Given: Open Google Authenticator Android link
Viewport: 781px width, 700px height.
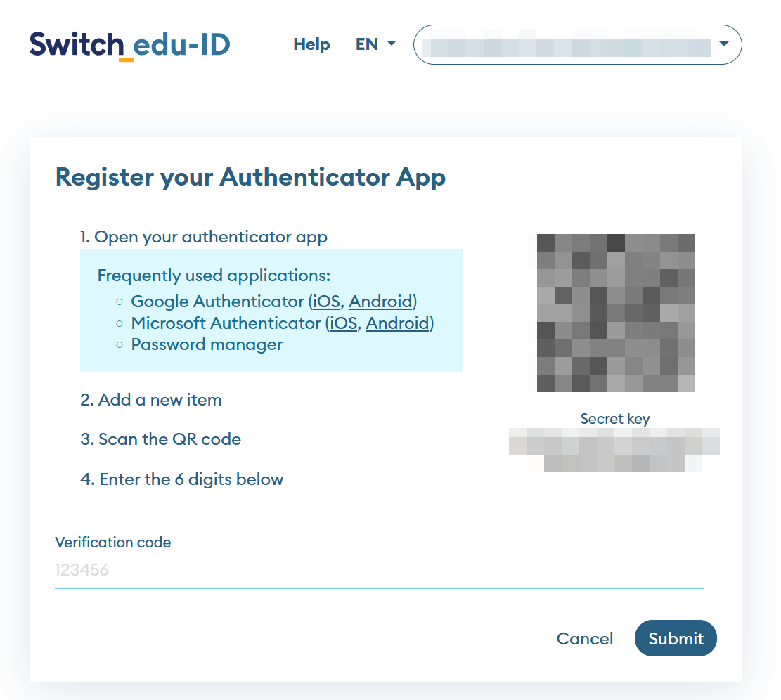Looking at the screenshot, I should pyautogui.click(x=380, y=302).
